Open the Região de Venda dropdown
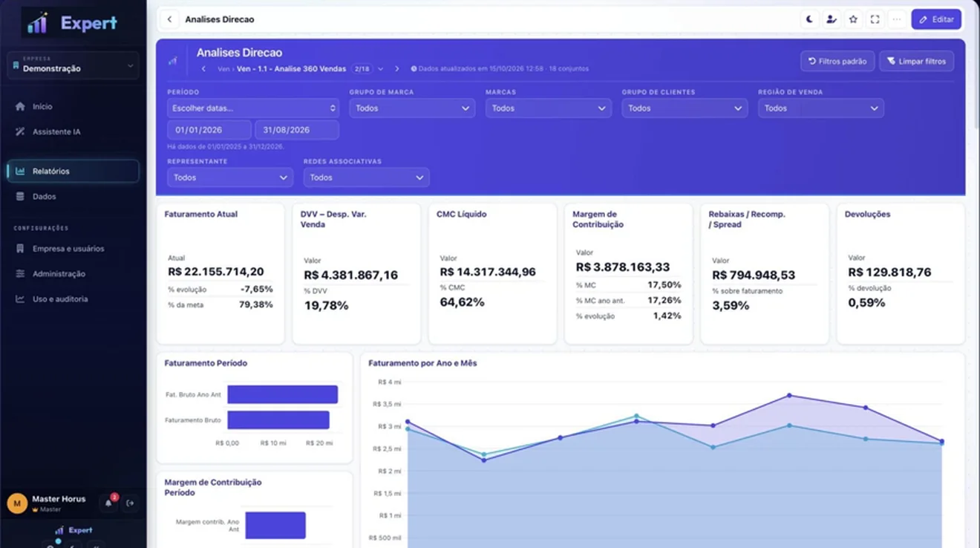Viewport: 980px width, 548px height. (x=821, y=108)
